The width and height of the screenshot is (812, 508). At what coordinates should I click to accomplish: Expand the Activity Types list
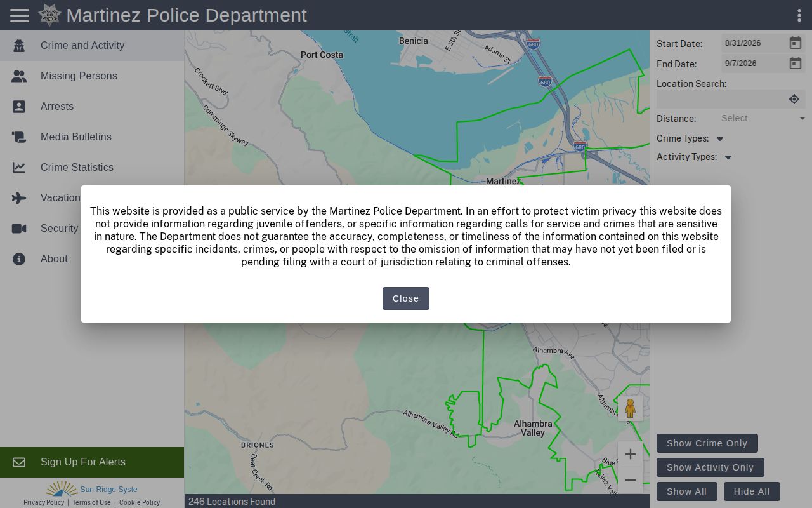(x=728, y=157)
